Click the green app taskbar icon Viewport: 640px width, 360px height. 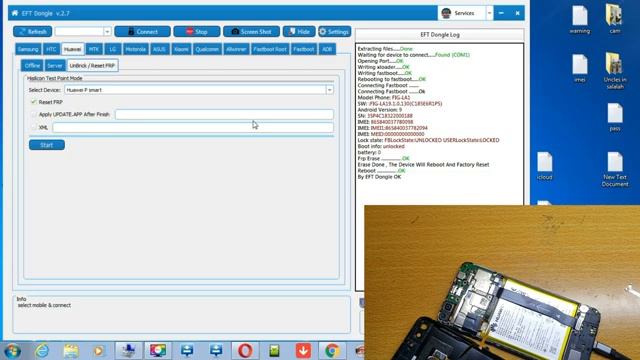click(274, 351)
